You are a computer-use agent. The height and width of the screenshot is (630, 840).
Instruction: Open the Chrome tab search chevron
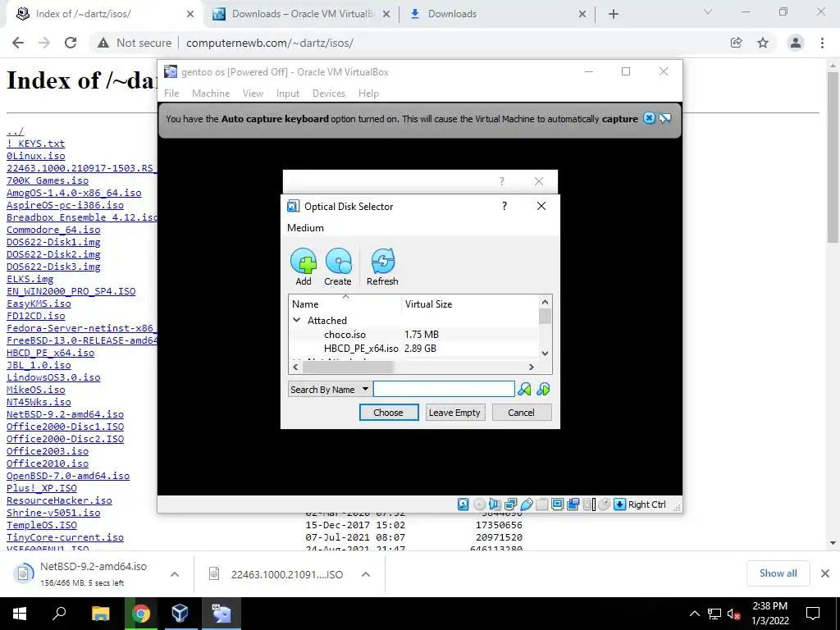point(708,11)
